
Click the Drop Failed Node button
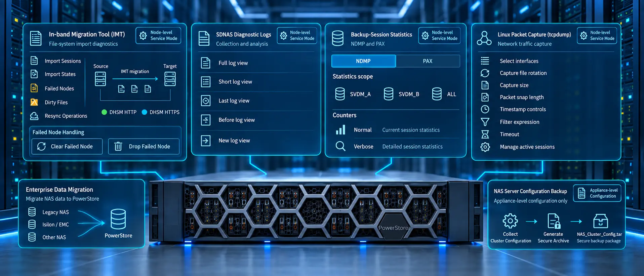point(144,147)
